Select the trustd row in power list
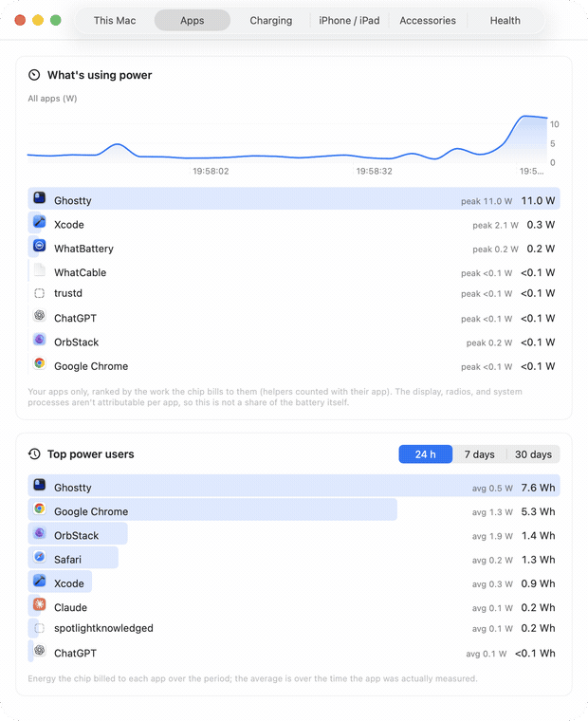The width and height of the screenshot is (588, 721). coord(294,293)
